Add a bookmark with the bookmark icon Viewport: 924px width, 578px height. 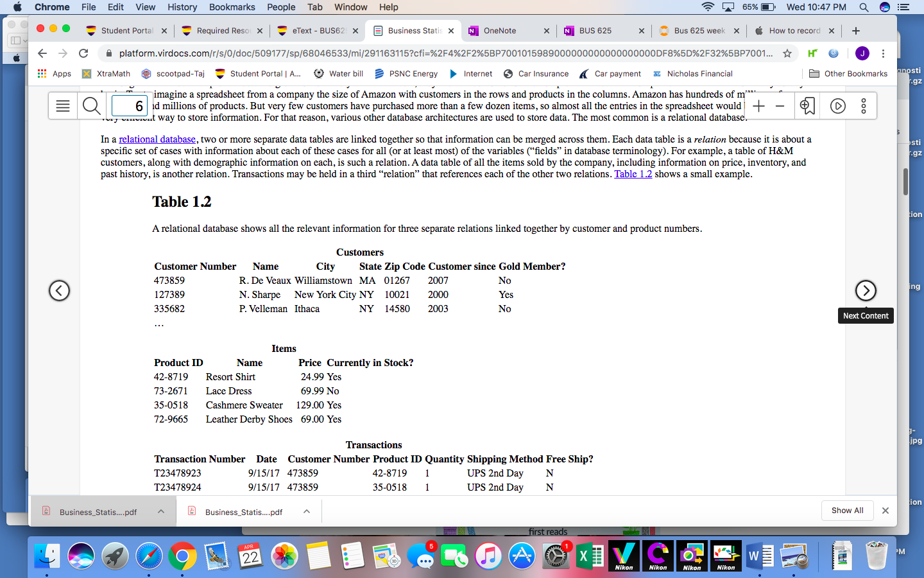[807, 106]
